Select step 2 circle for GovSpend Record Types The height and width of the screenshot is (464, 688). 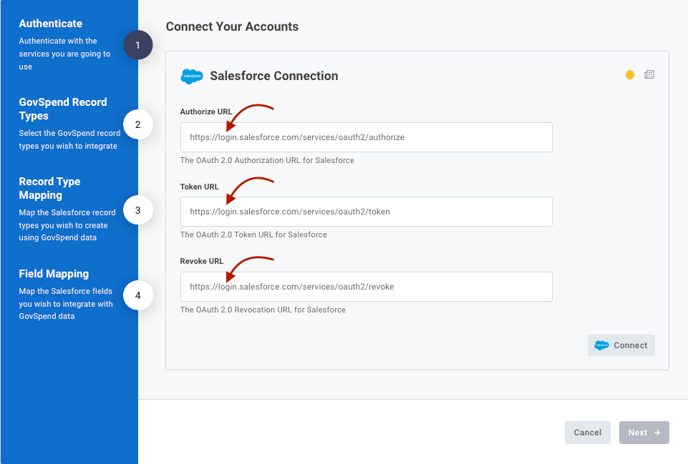point(138,125)
